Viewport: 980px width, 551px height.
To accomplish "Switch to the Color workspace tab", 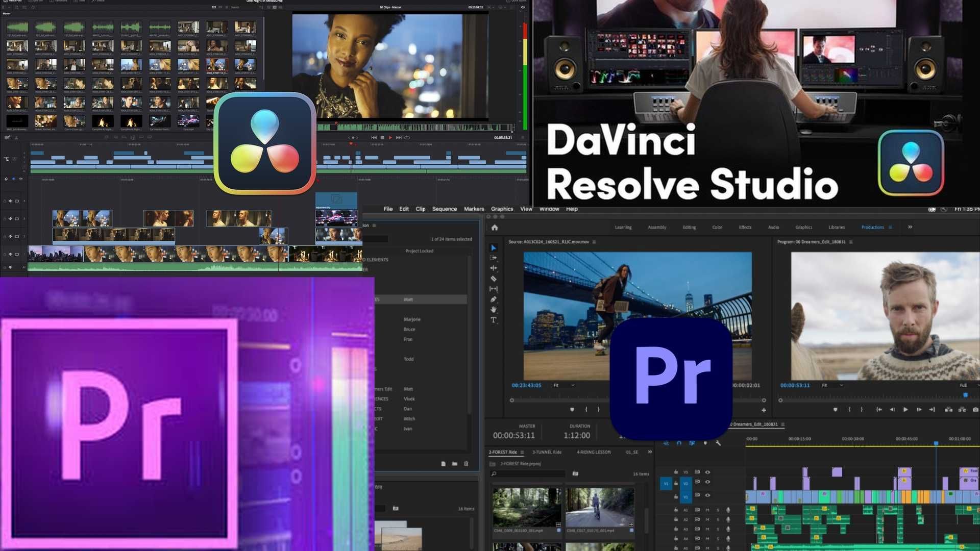I will coord(717,227).
